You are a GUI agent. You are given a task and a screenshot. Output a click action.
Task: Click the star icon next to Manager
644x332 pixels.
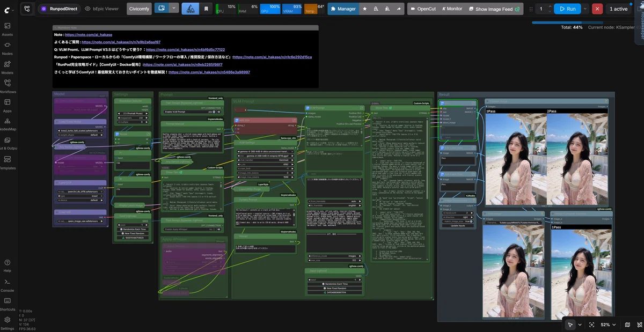click(x=364, y=9)
